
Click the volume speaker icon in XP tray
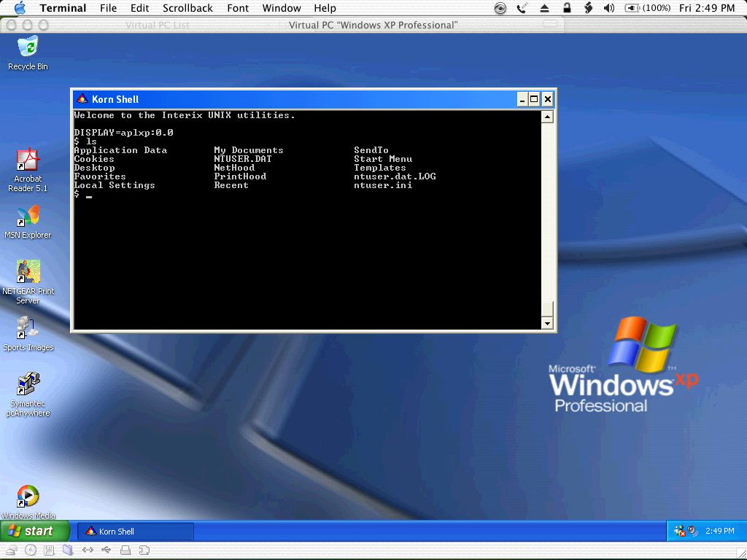pos(692,532)
